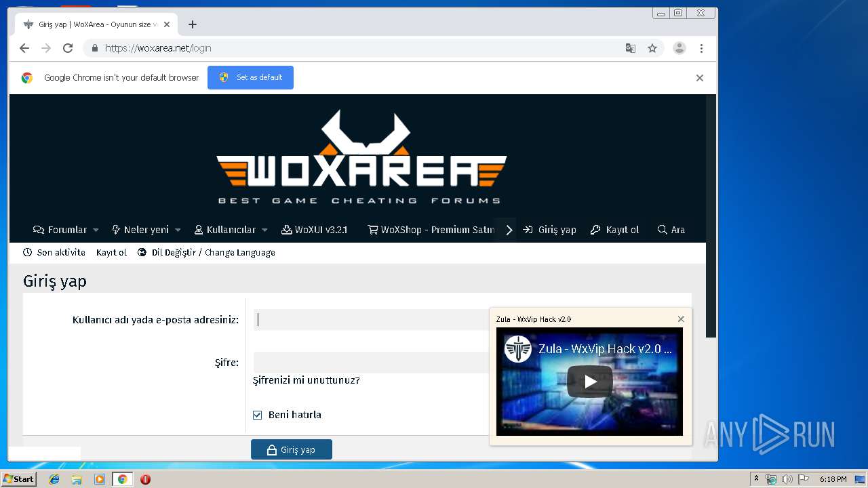Click Şifrenizi mi unuttunuz? link
This screenshot has width=868, height=488.
point(307,380)
